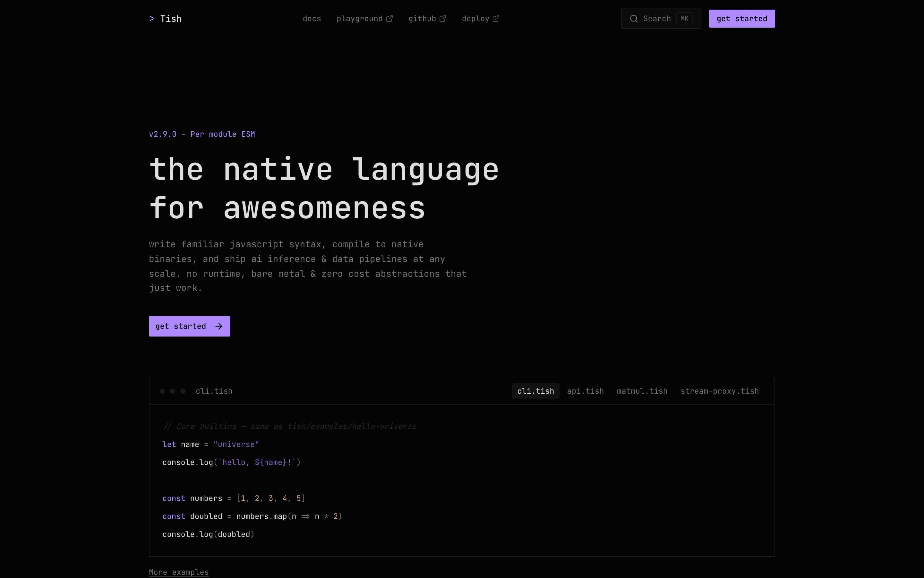
Task: Click the first window dot in code panel
Action: [162, 391]
